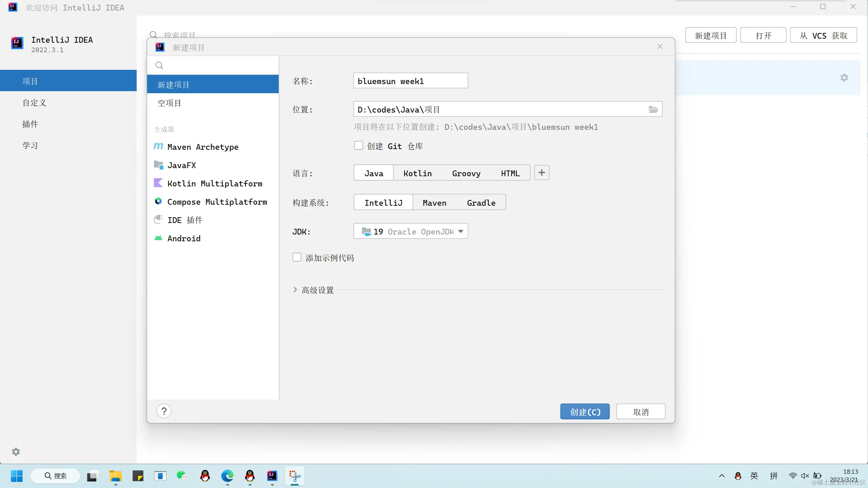
Task: Click the plus icon to add language
Action: point(541,173)
